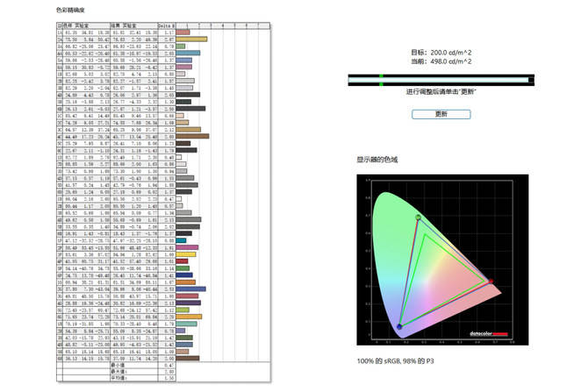
Task: Click the 显示器的色域 label
Action: [377, 160]
